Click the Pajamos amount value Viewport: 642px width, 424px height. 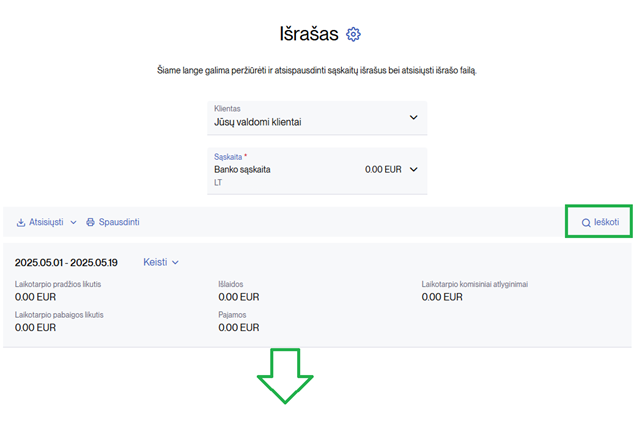pos(239,328)
